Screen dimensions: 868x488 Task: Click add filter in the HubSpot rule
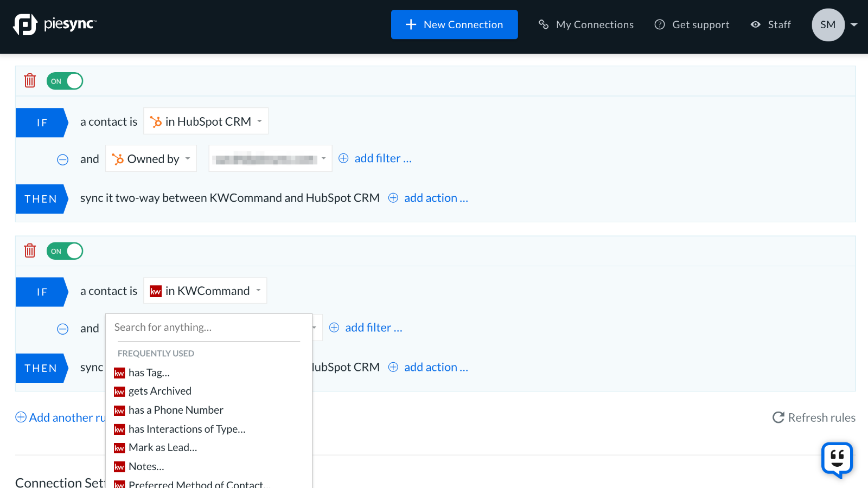[375, 158]
